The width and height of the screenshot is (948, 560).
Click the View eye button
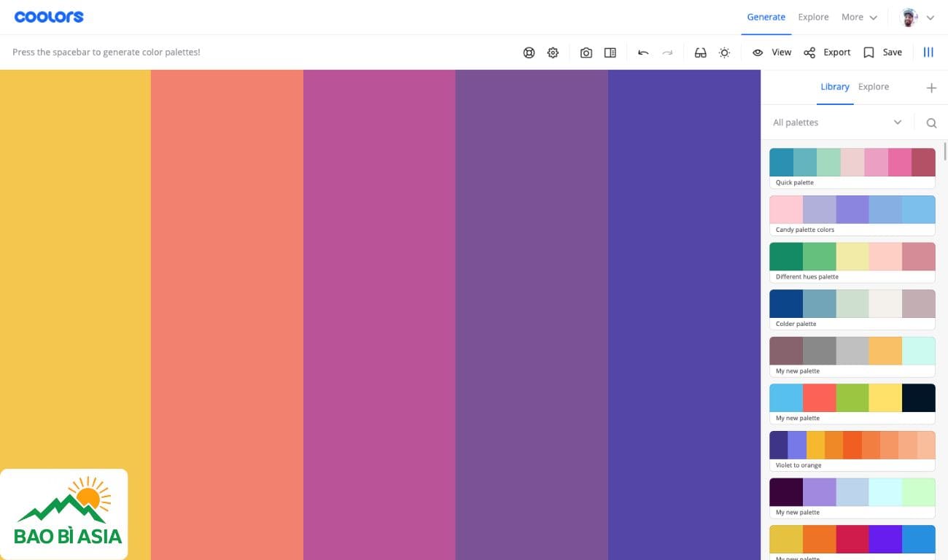point(772,52)
